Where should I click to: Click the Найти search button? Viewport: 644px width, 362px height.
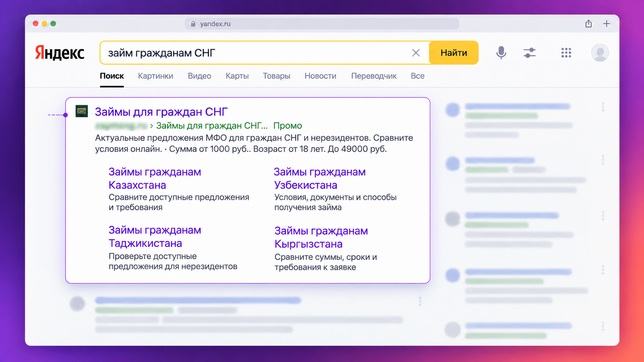pos(454,53)
